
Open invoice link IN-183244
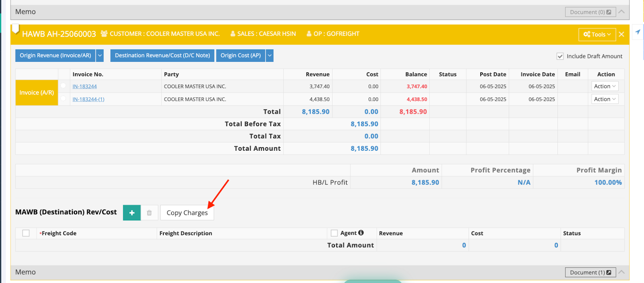pos(85,86)
